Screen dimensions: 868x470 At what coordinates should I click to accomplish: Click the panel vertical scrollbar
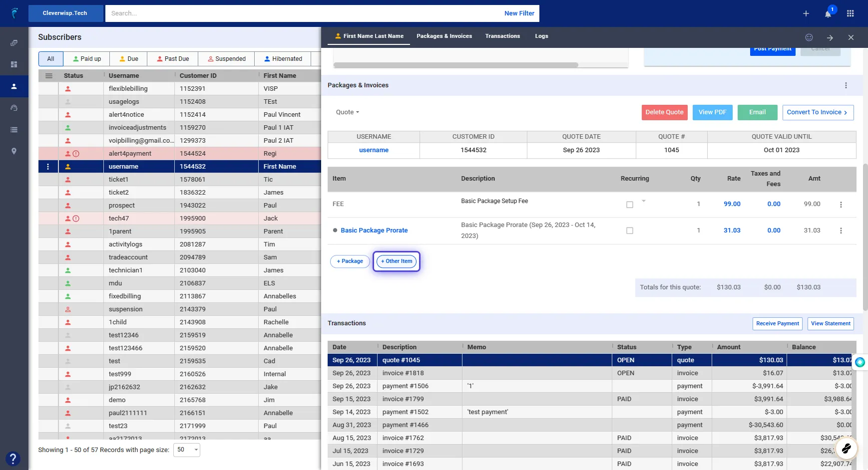pyautogui.click(x=866, y=237)
